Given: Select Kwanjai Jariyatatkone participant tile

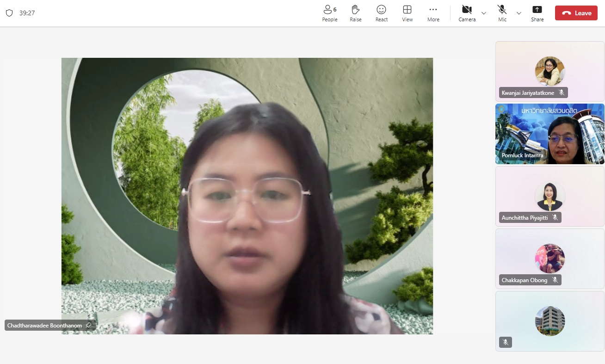Looking at the screenshot, I should click(549, 71).
